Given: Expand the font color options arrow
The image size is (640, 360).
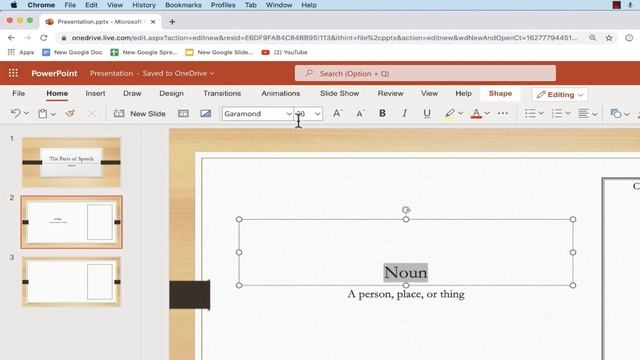Looking at the screenshot, I should tap(487, 113).
